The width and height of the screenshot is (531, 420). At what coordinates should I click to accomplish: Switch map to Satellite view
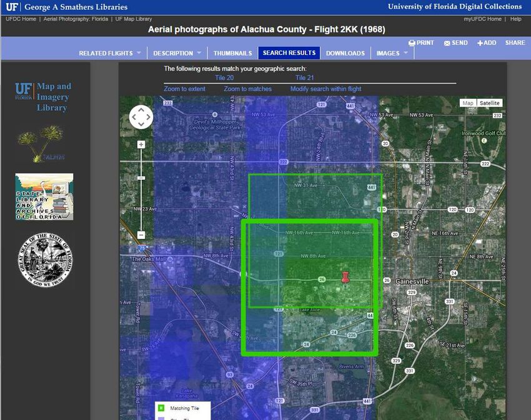[x=489, y=103]
